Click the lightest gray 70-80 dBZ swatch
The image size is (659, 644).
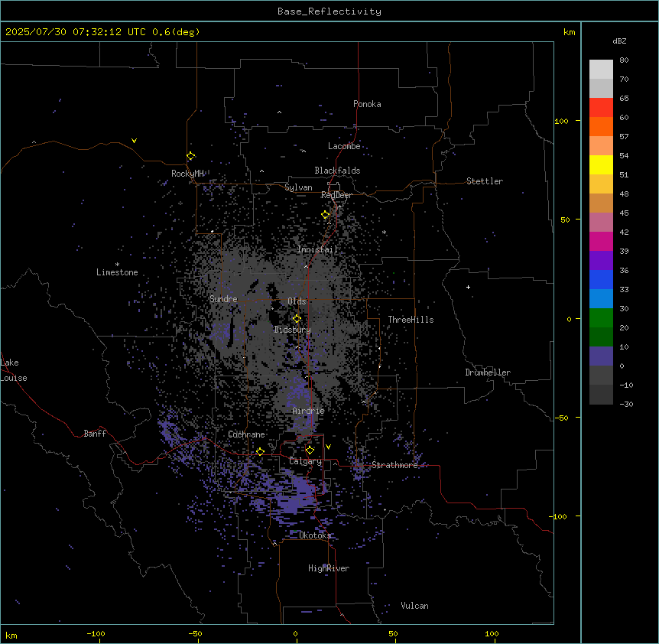601,70
